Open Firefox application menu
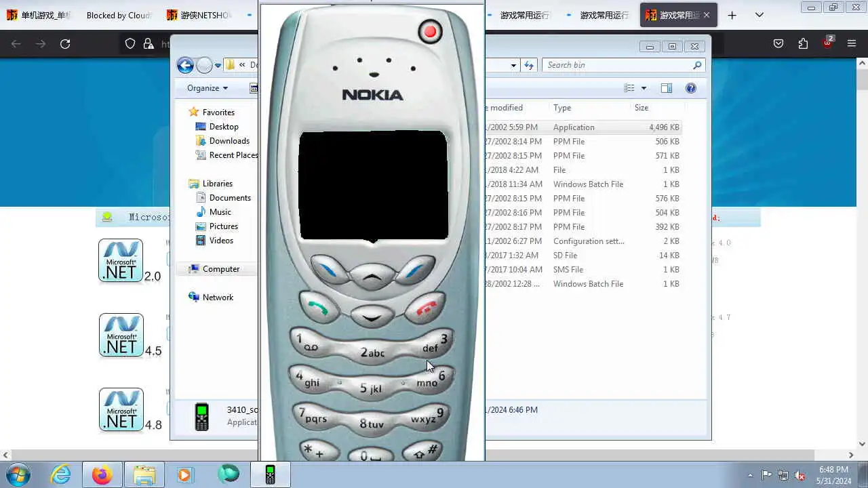868x488 pixels. pos(852,43)
